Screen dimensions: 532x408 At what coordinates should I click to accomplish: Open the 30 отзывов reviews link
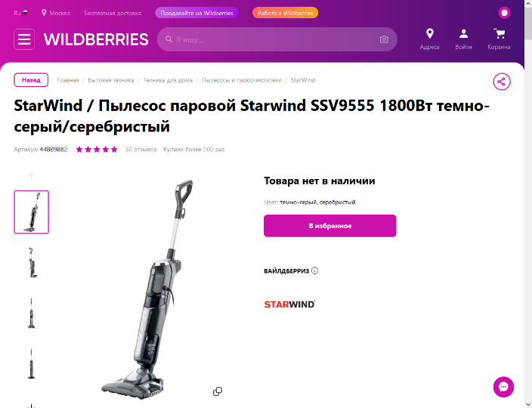pyautogui.click(x=141, y=150)
